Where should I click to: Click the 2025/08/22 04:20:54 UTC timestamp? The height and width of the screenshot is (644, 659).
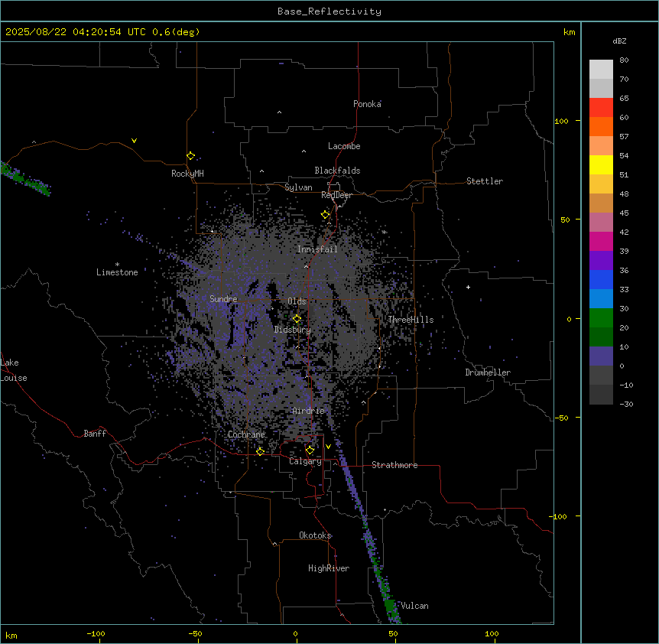76,32
